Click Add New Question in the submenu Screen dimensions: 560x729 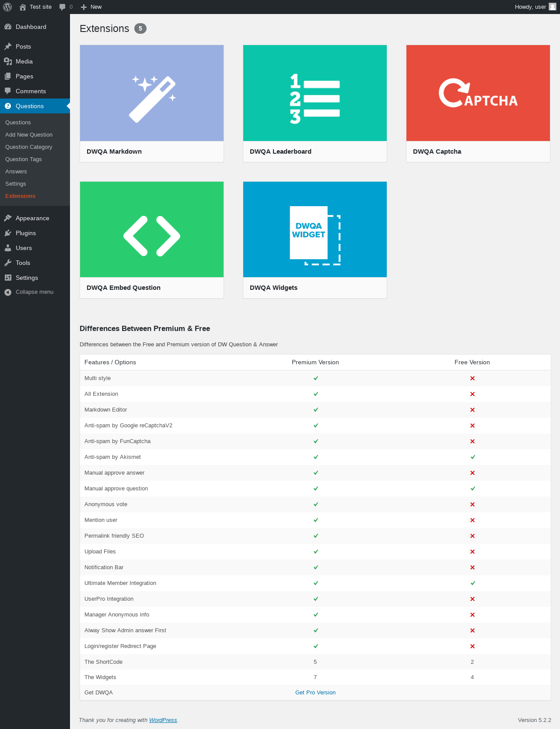[x=29, y=135]
